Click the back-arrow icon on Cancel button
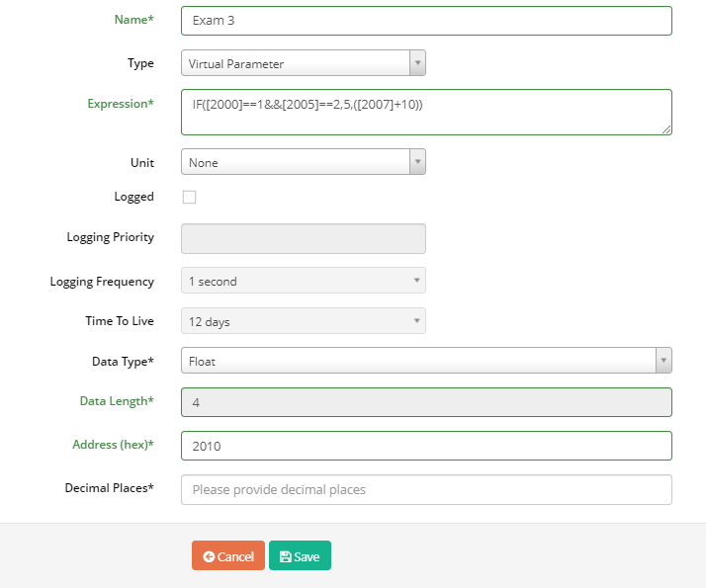Screen dimensions: 706x588 (x=209, y=557)
